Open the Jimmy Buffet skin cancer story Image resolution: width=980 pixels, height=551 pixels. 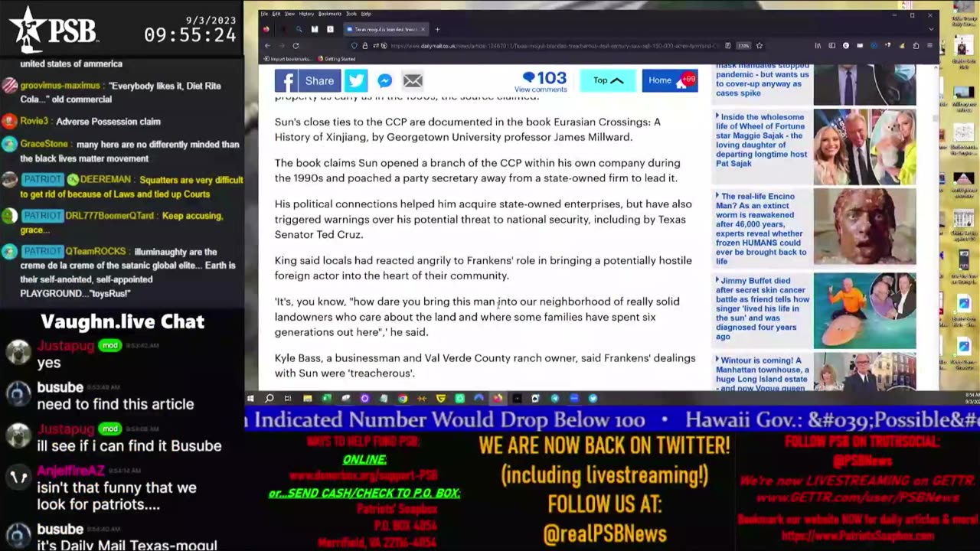coord(762,308)
